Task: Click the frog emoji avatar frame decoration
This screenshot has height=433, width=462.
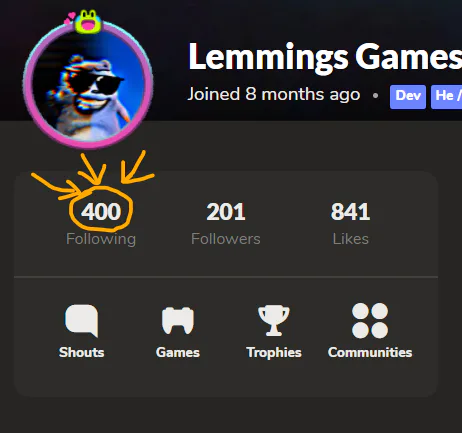Action: tap(87, 22)
